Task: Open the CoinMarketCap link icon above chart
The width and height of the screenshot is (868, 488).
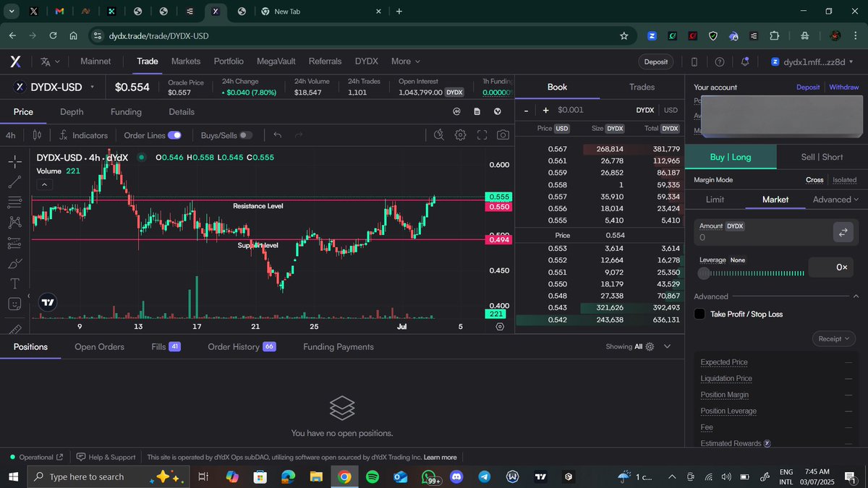Action: [x=456, y=112]
